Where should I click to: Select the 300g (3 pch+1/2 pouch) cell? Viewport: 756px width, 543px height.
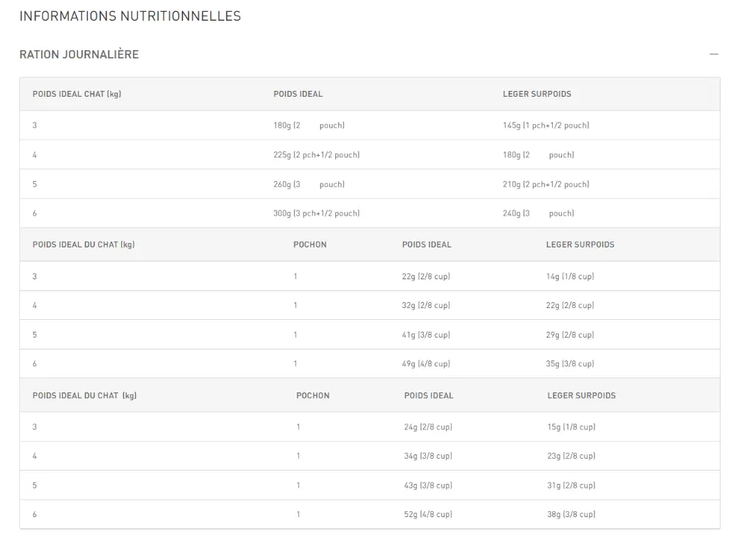click(x=316, y=214)
